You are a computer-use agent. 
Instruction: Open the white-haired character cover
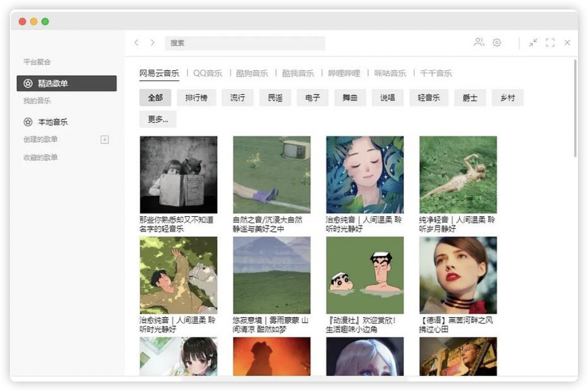[x=365, y=356]
